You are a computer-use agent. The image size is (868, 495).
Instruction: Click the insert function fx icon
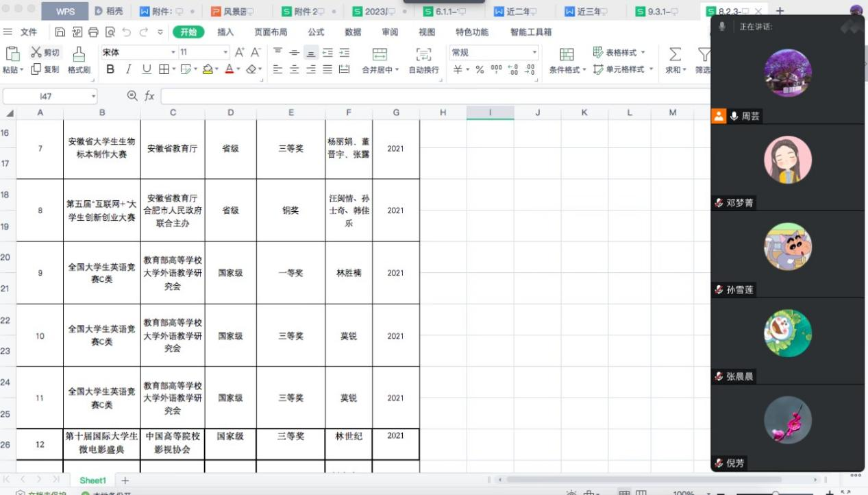coord(149,96)
